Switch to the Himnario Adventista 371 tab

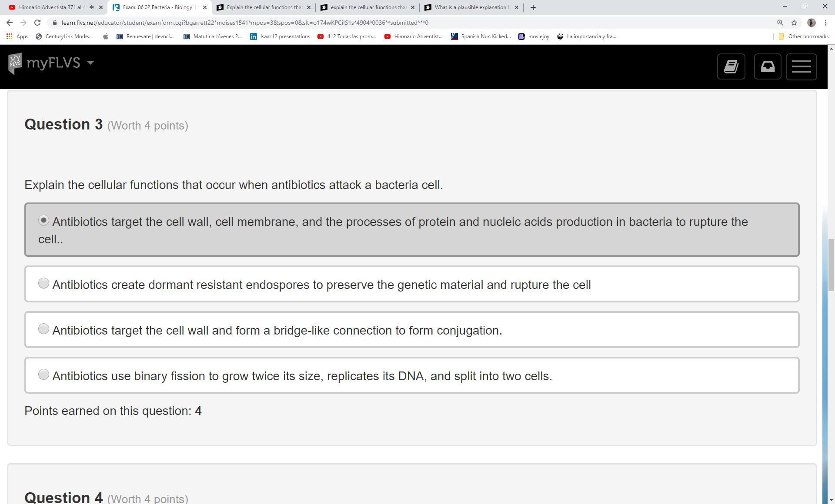(50, 7)
